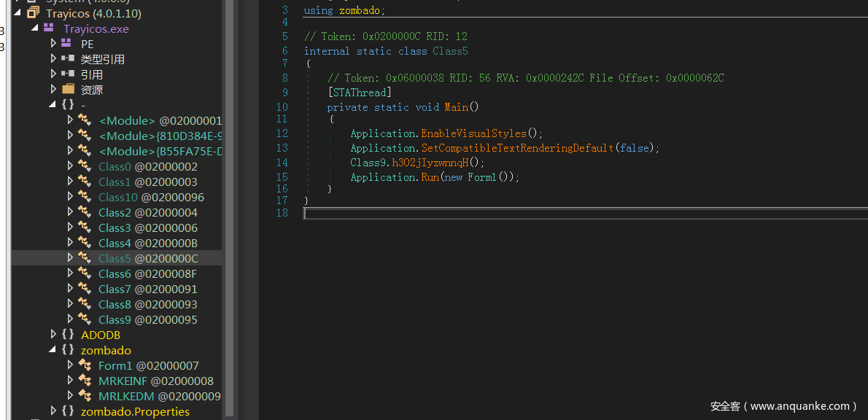Click the ADODB namespace braces icon
Viewport: 868px width, 420px height.
coord(68,335)
